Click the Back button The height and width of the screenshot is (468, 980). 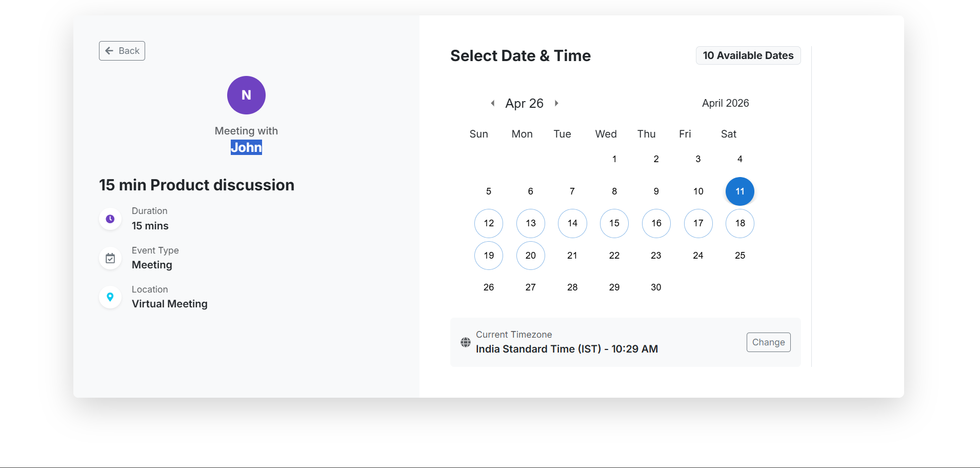pos(122,50)
